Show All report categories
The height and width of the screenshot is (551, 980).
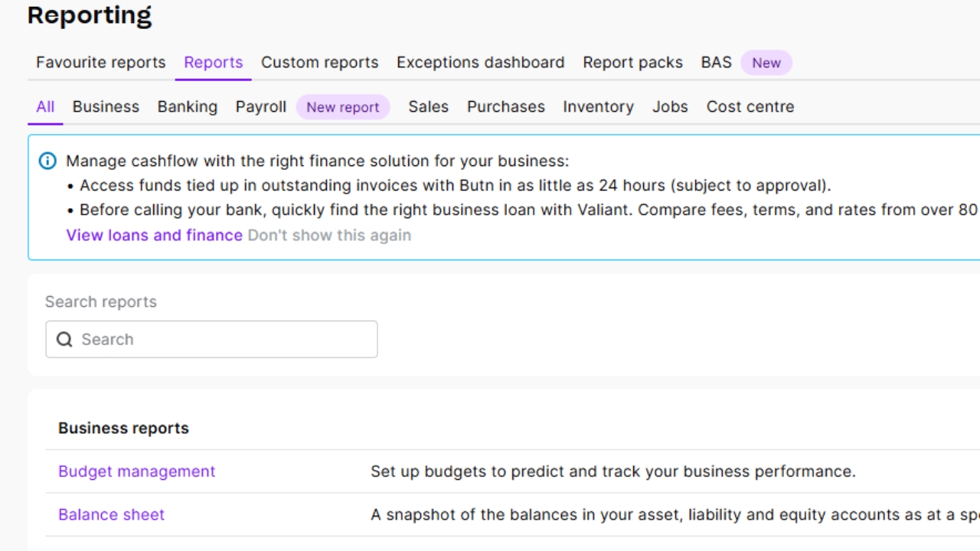coord(45,106)
